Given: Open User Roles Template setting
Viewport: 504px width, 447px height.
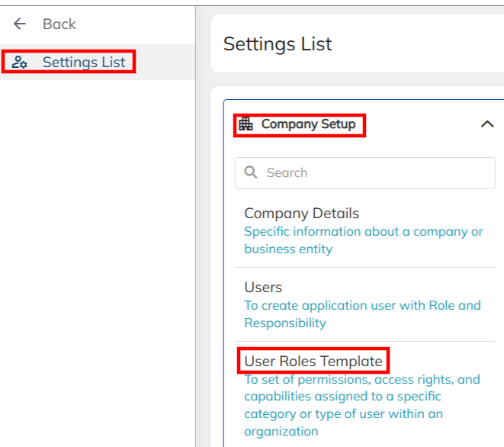Looking at the screenshot, I should [x=313, y=361].
